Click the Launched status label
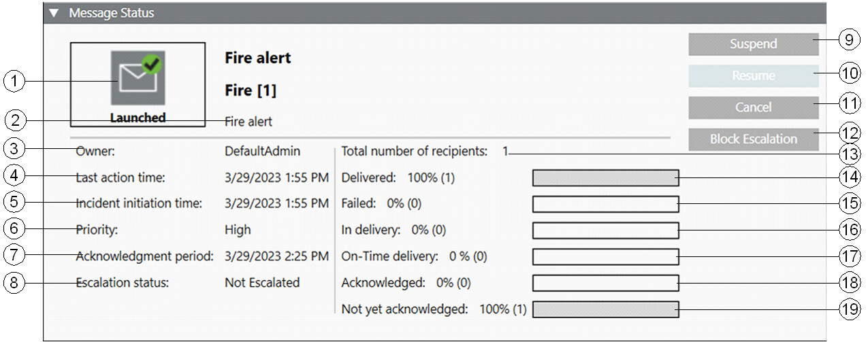The image size is (868, 342). click(138, 118)
